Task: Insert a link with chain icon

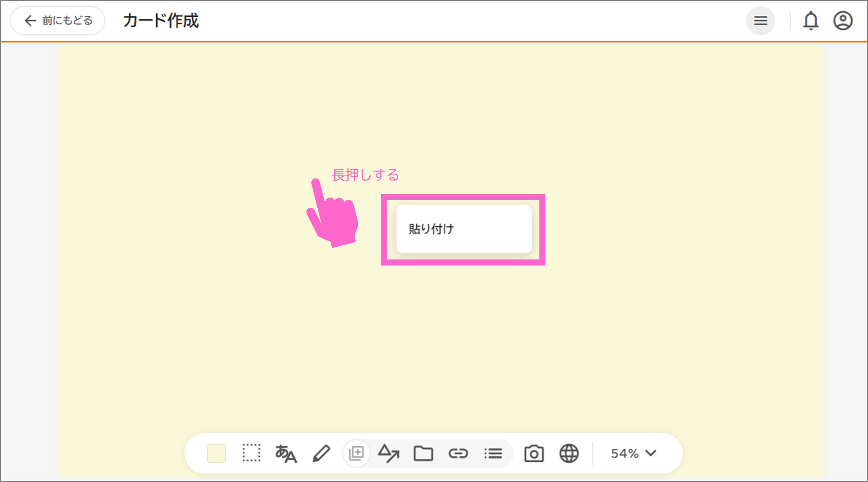Action: 458,454
